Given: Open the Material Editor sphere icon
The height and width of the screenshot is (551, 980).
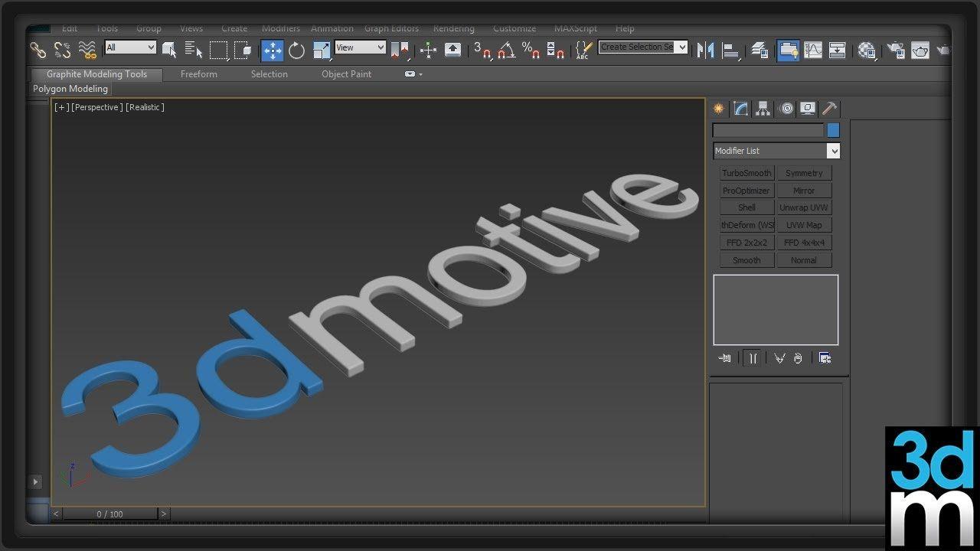Looking at the screenshot, I should pos(867,51).
